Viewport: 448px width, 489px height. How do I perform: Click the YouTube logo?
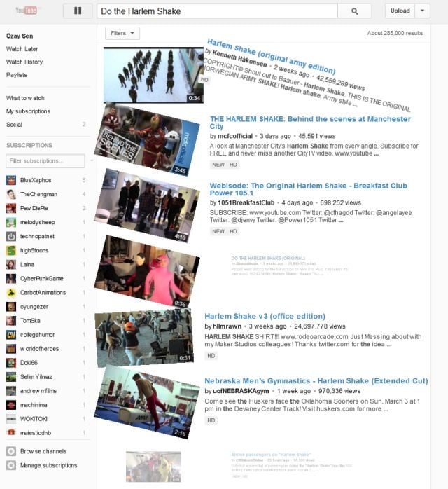pyautogui.click(x=26, y=11)
